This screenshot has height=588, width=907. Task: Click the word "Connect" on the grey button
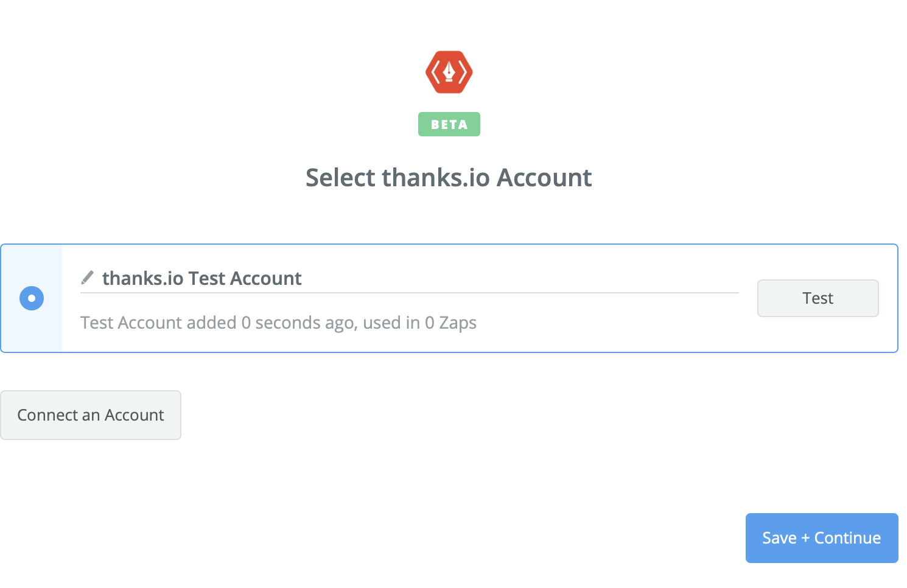point(47,415)
